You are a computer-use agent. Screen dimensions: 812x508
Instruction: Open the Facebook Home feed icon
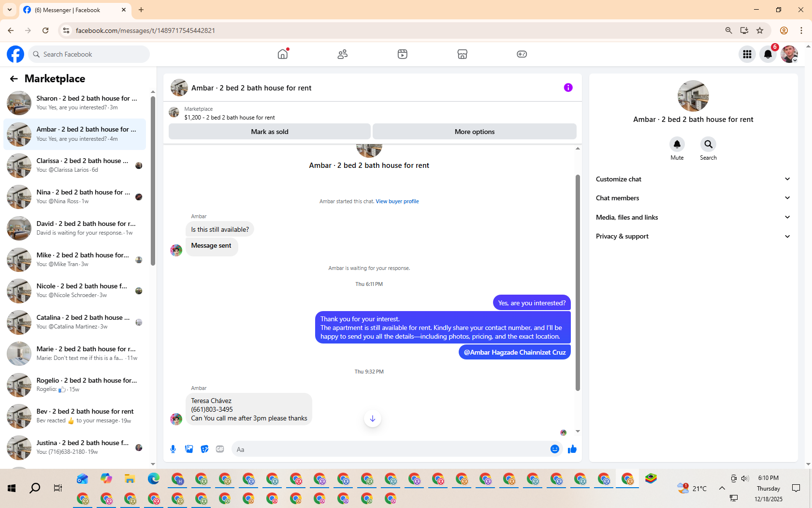[283, 54]
